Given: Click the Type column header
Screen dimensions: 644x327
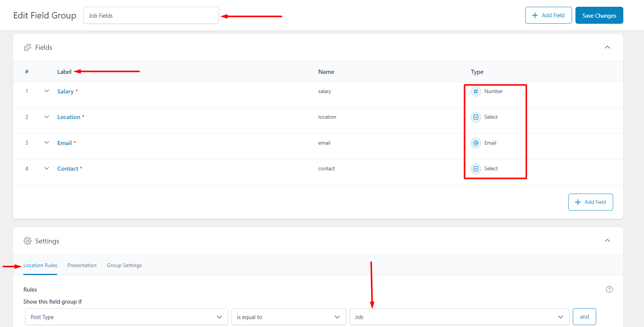Looking at the screenshot, I should [477, 72].
